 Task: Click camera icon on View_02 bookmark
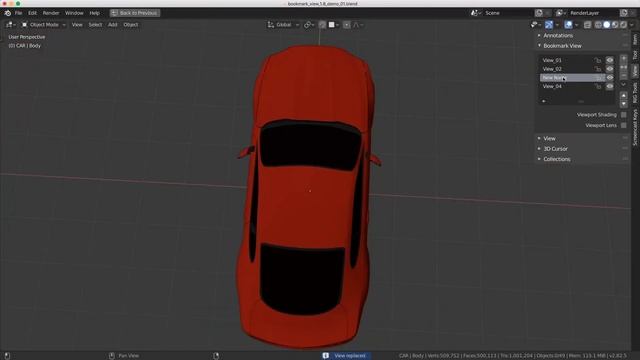point(598,69)
